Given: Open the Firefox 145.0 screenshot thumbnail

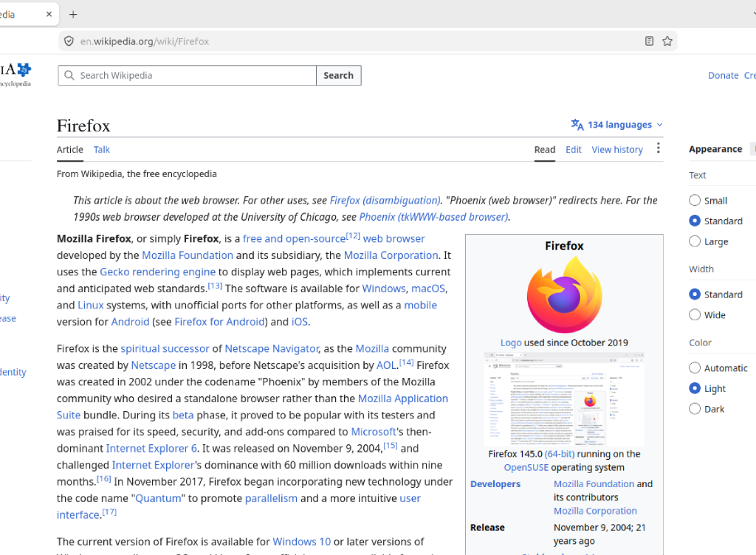Looking at the screenshot, I should 565,399.
